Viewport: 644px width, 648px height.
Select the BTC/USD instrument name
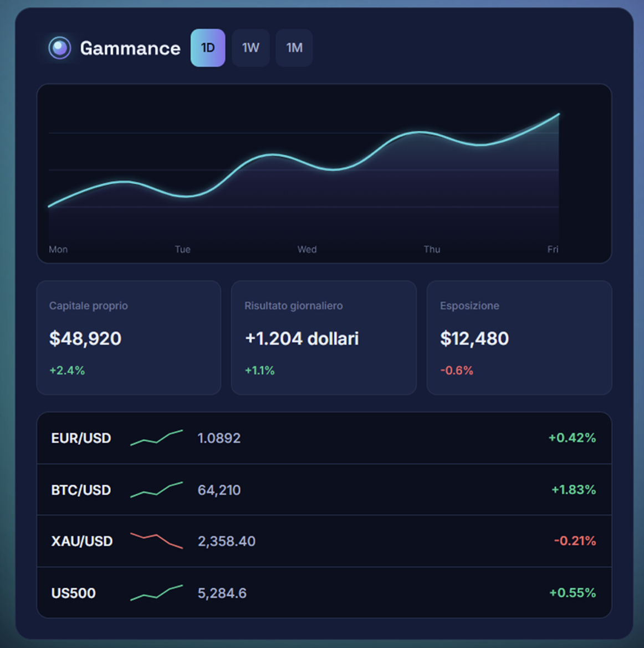click(x=81, y=490)
